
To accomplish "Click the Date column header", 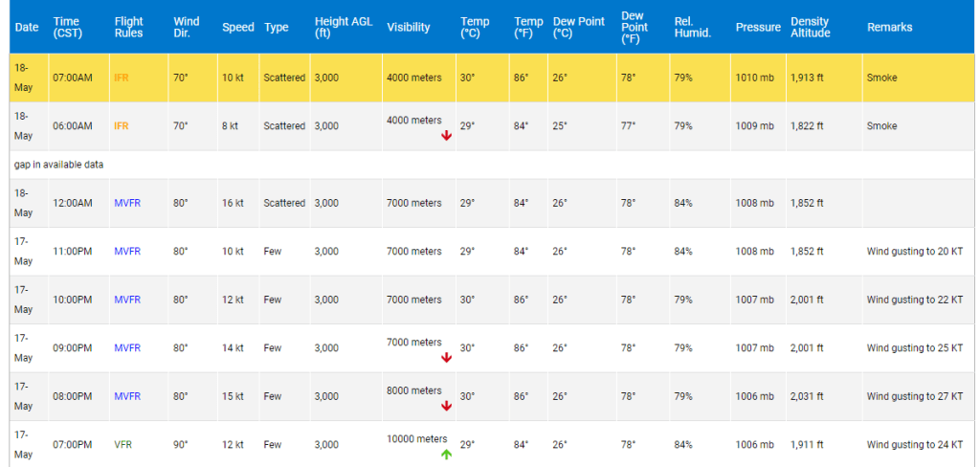I will (x=27, y=28).
